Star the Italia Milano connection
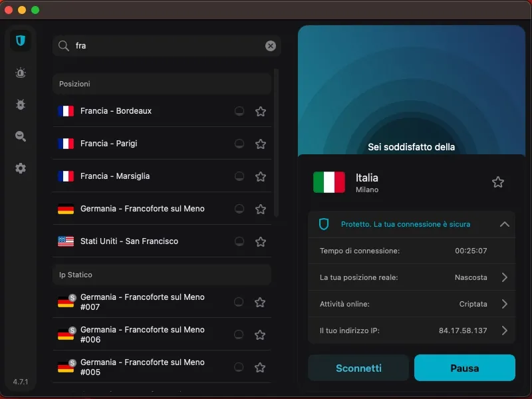This screenshot has height=399, width=532. (x=498, y=182)
